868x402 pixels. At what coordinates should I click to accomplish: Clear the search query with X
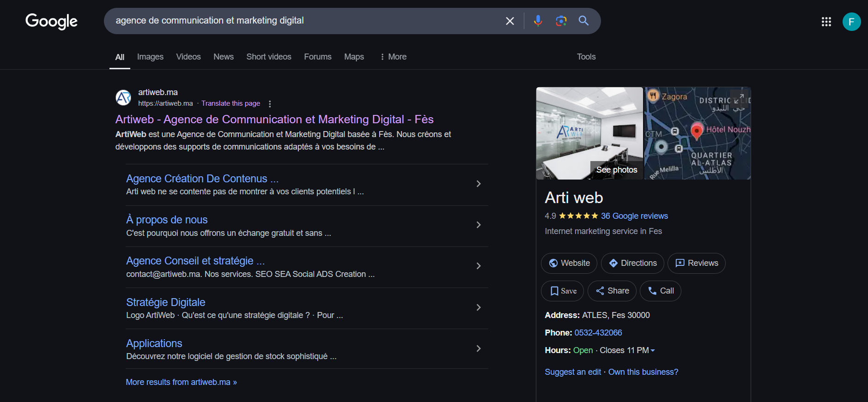510,21
